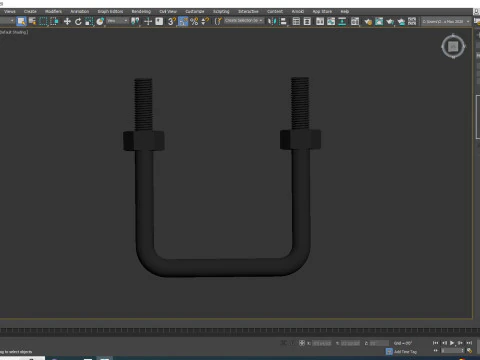Open the Animation menu

pos(80,11)
